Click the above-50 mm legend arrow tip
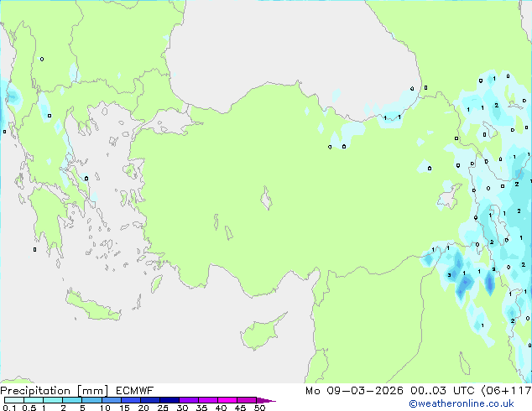Image resolution: width=532 pixels, height=411 pixels. pyautogui.click(x=266, y=400)
